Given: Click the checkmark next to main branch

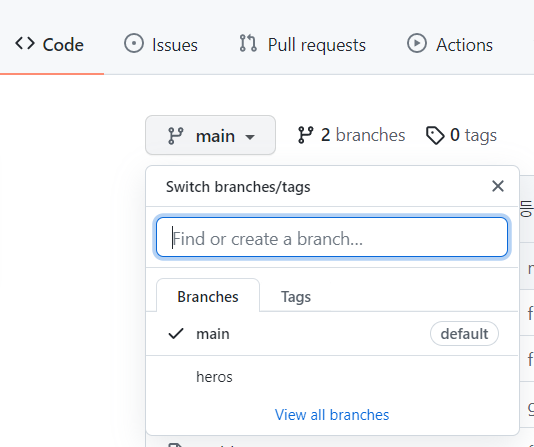Looking at the screenshot, I should (x=176, y=334).
